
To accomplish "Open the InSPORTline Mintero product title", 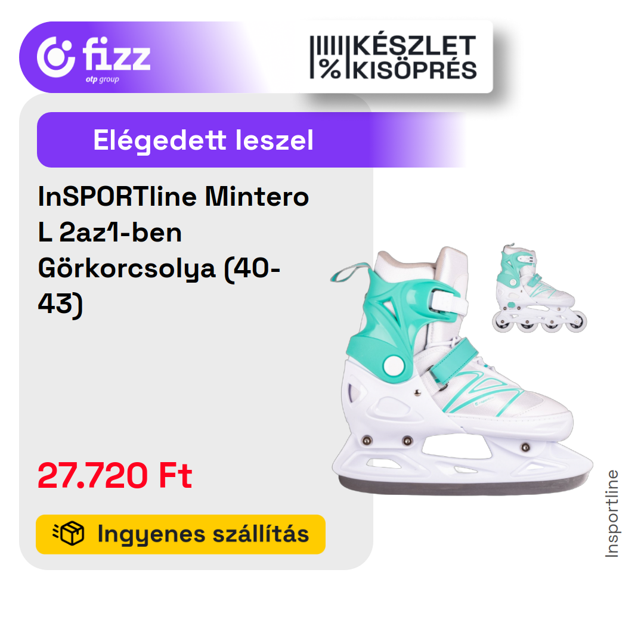I will pyautogui.click(x=173, y=250).
